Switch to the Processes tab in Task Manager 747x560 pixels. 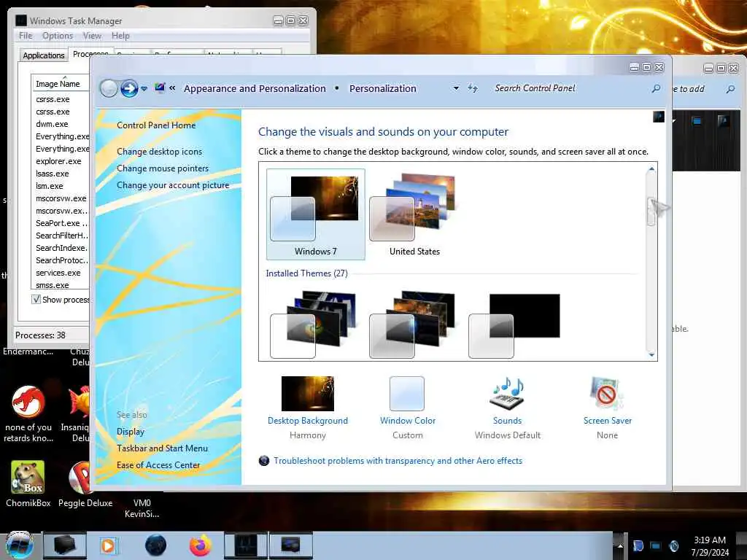[90, 53]
